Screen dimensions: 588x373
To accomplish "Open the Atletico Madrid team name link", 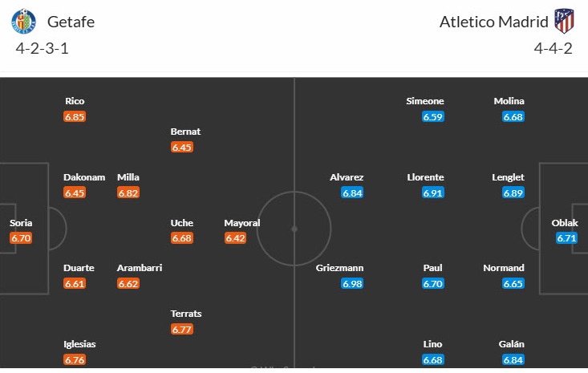I will coord(494,22).
